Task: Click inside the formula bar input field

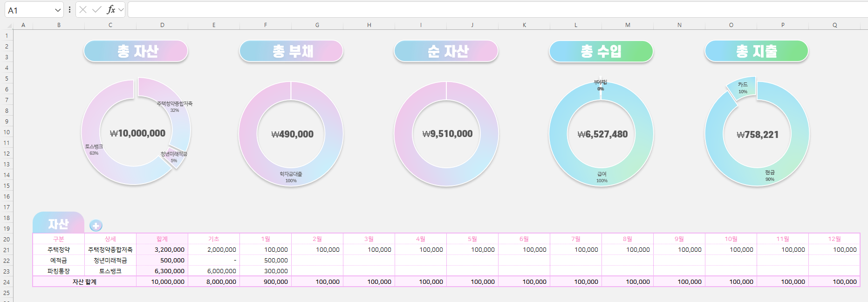Action: (494, 10)
